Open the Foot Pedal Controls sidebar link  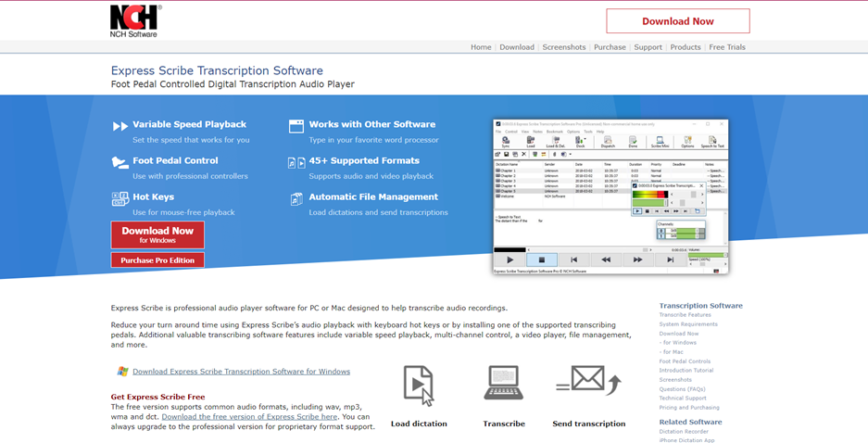point(685,361)
